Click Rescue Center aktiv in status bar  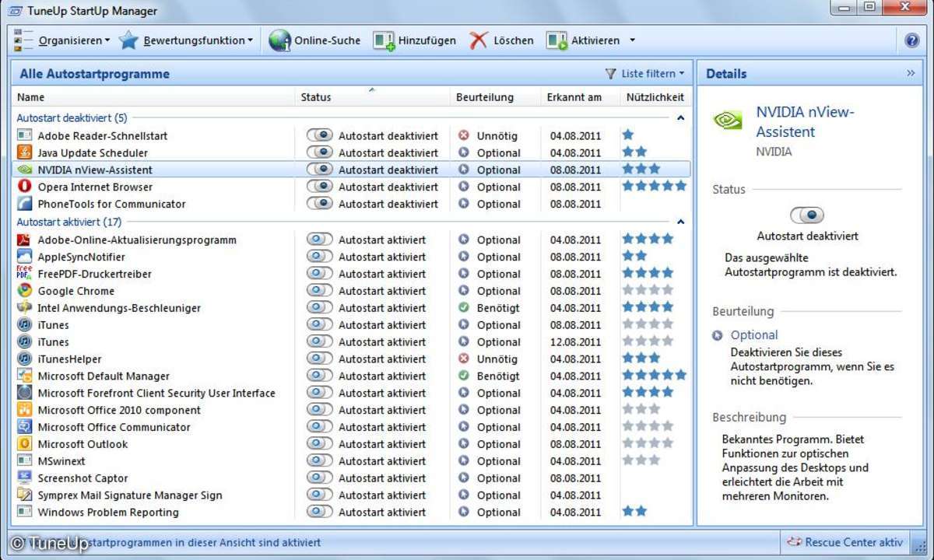point(854,543)
